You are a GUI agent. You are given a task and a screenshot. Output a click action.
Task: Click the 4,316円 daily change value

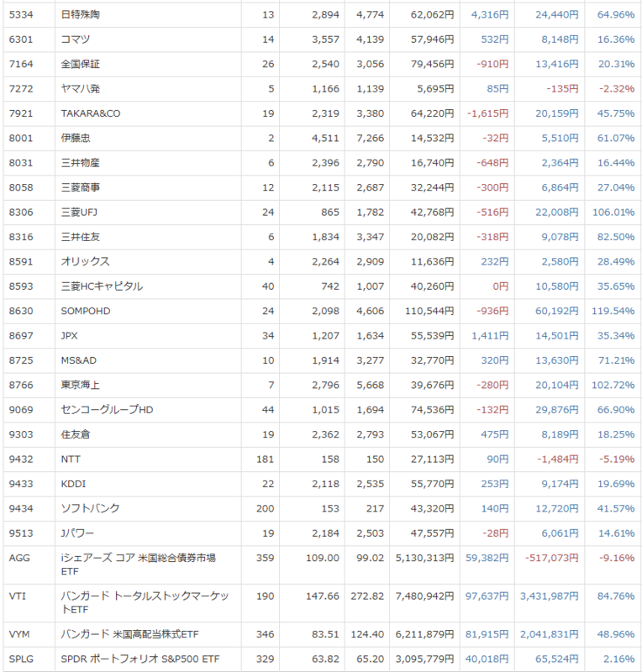tap(490, 14)
